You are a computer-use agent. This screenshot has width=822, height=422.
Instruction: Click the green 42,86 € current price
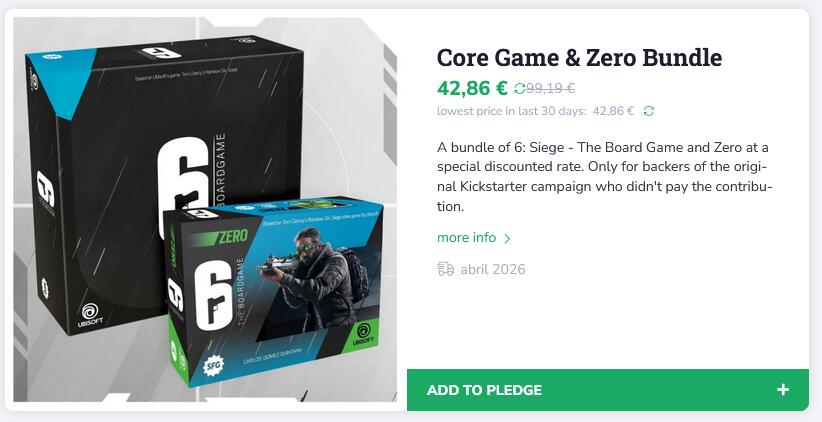point(472,87)
